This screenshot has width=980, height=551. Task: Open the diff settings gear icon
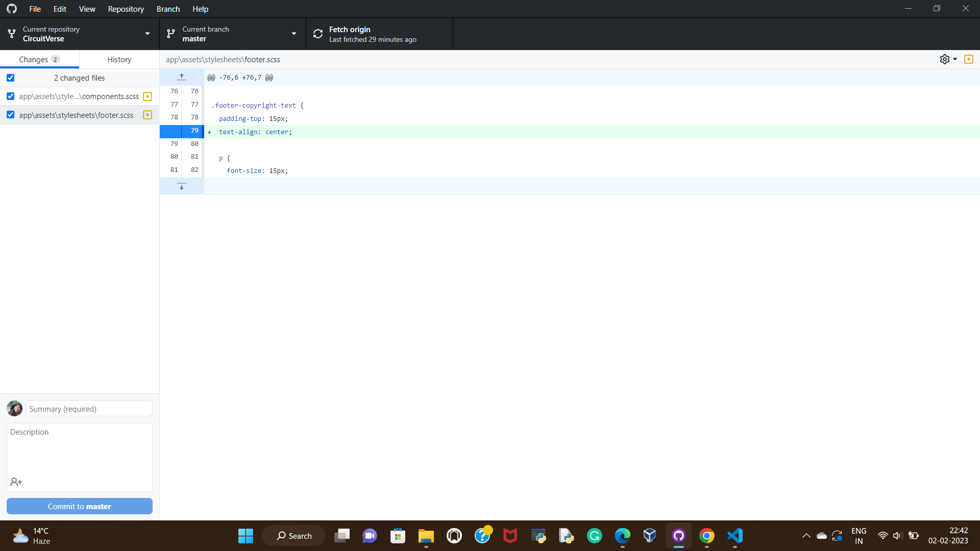945,59
